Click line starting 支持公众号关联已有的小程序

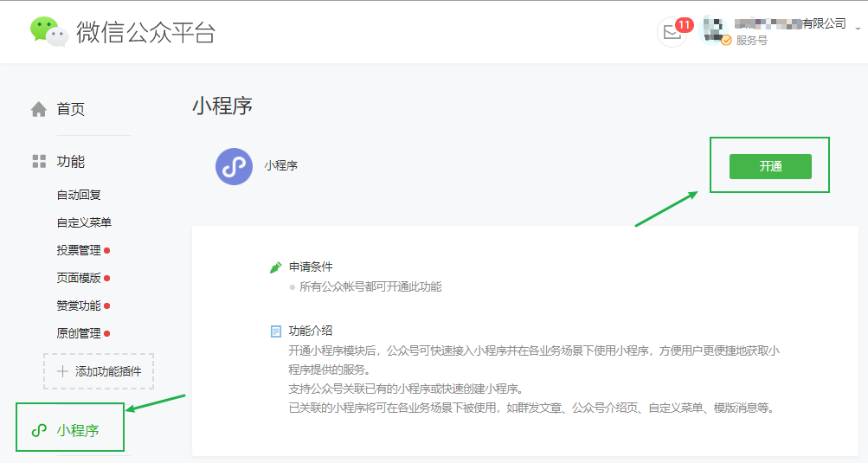(406, 389)
